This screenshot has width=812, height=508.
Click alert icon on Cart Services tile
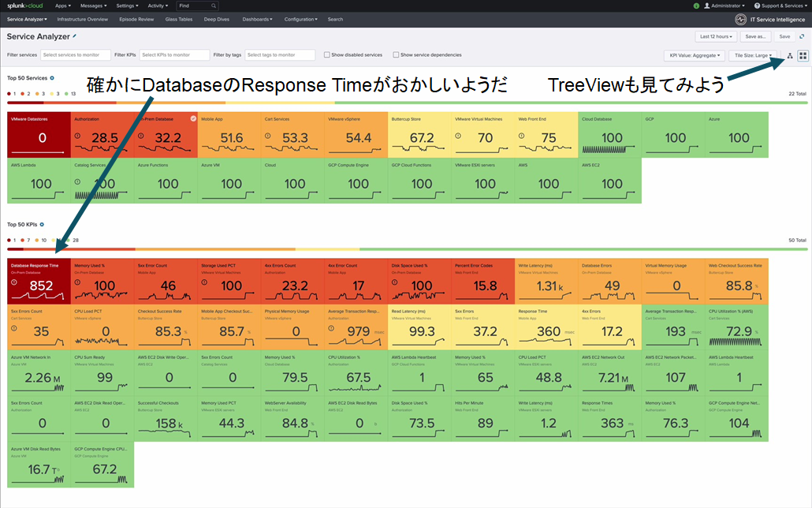(x=268, y=136)
